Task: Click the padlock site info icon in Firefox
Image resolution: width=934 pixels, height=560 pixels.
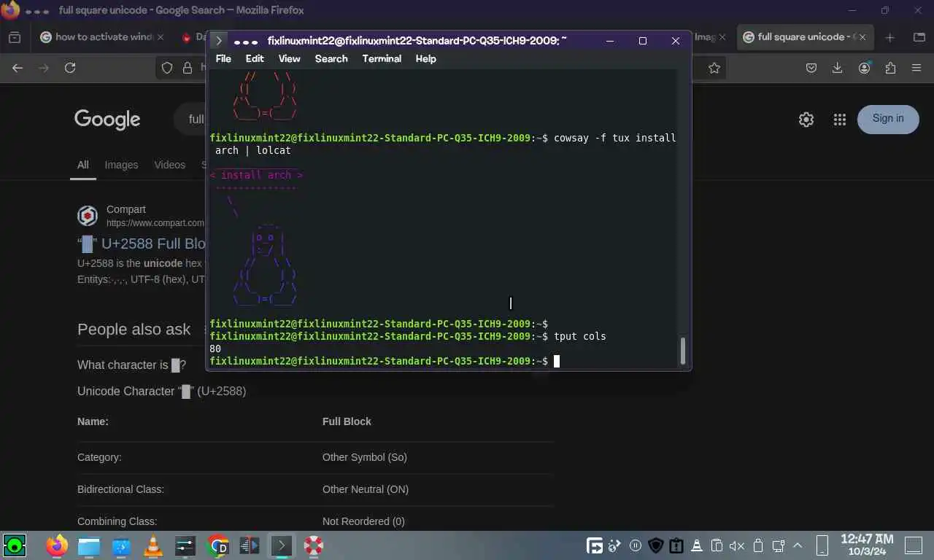Action: click(187, 68)
